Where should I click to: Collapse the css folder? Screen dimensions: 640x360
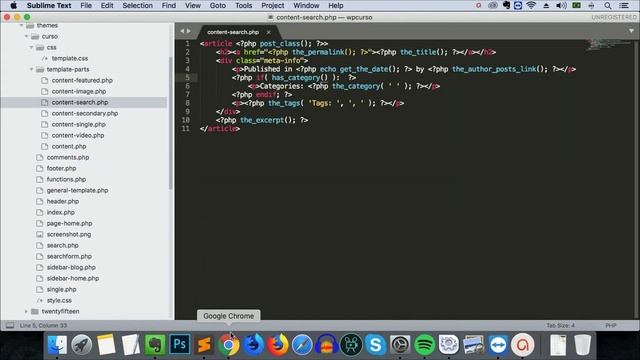pos(31,47)
